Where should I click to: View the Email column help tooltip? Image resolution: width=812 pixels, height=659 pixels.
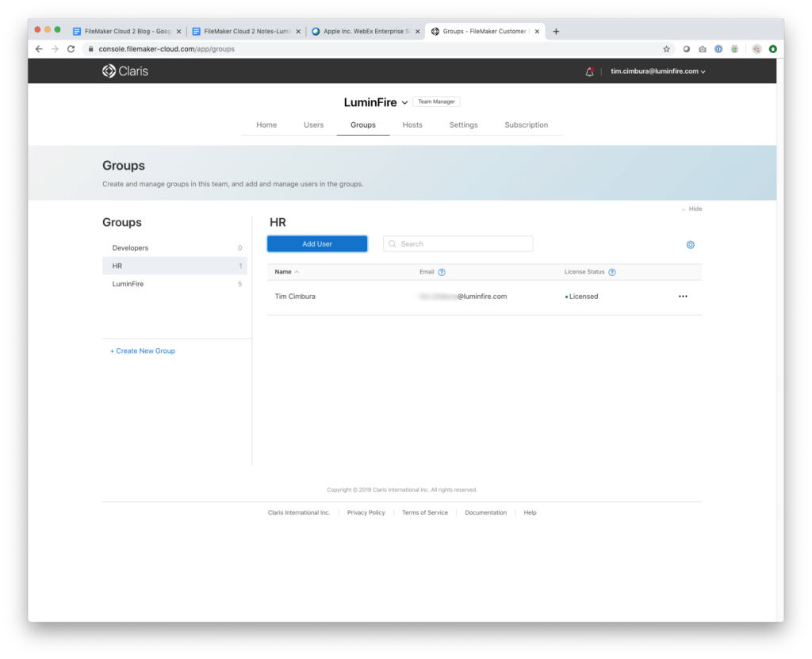click(x=442, y=272)
